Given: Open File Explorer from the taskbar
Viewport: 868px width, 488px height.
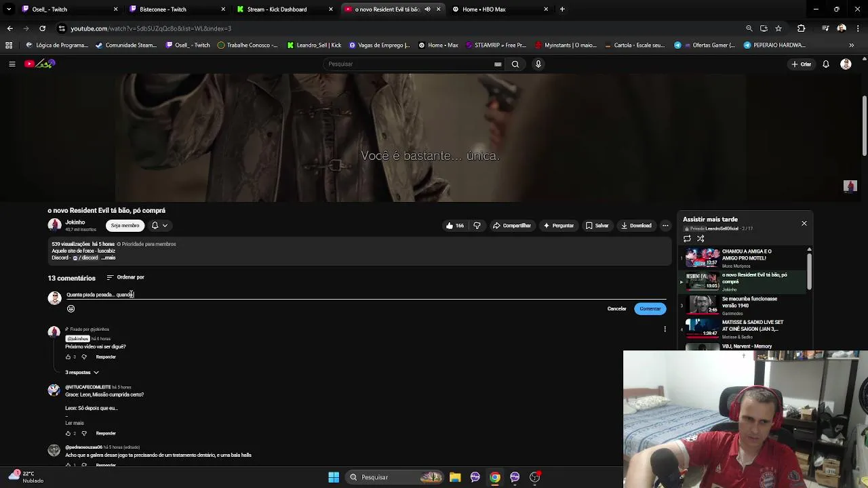Looking at the screenshot, I should pos(455,477).
